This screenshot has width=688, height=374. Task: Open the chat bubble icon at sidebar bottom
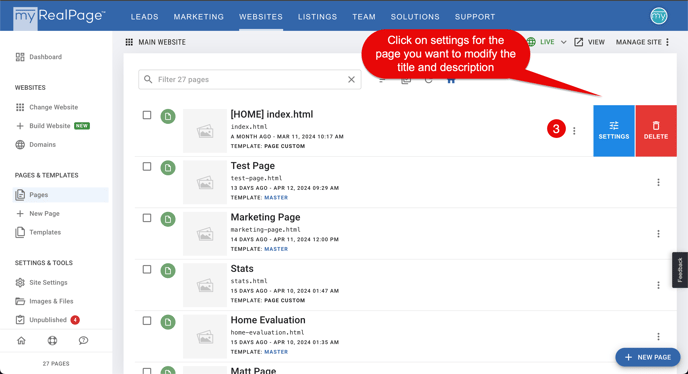click(x=83, y=340)
